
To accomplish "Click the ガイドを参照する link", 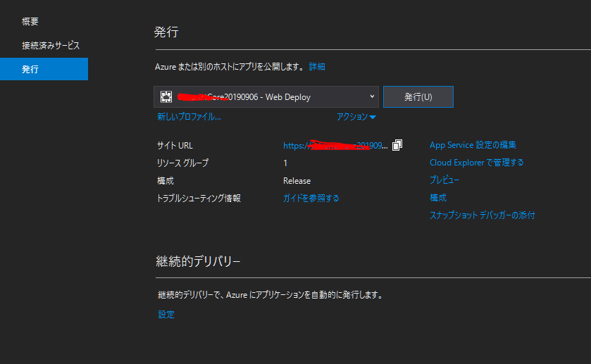I will coord(311,199).
